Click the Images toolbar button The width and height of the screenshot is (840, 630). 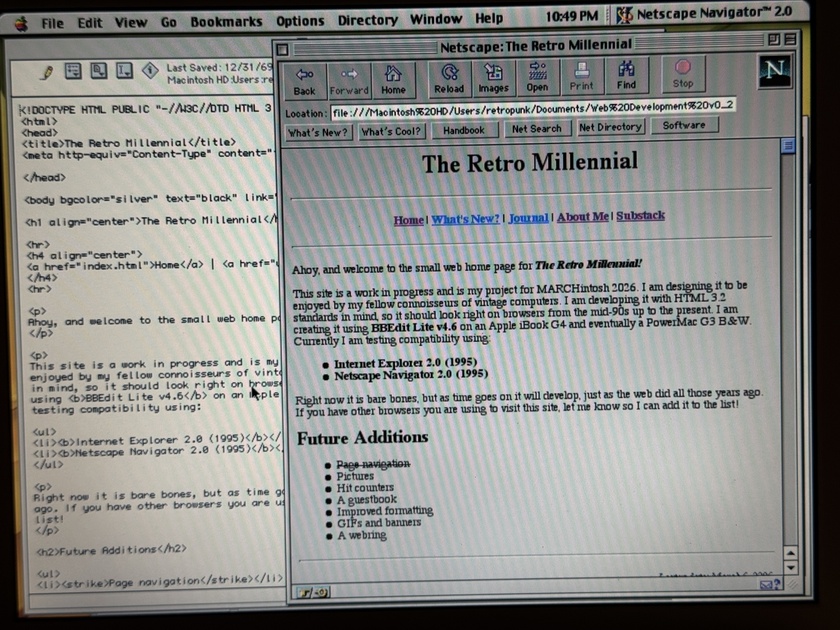tap(493, 78)
